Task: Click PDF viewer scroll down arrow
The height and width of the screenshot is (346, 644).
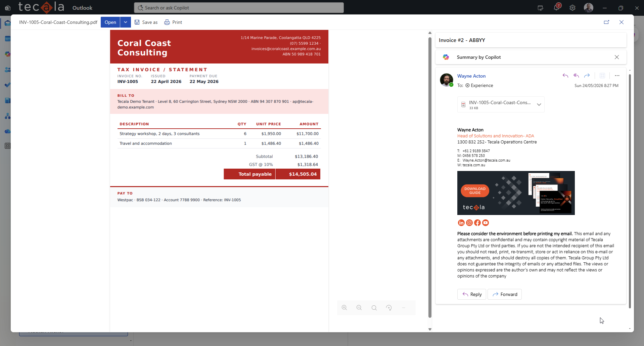Action: [430, 329]
